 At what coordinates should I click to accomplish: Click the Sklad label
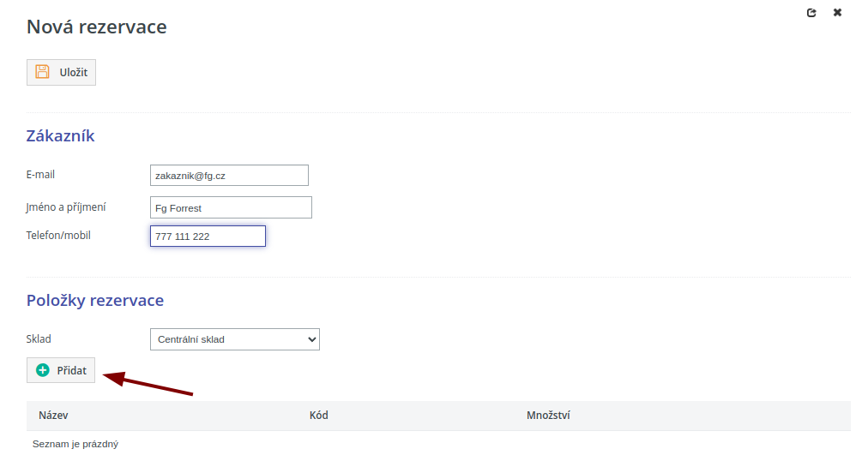coord(39,339)
